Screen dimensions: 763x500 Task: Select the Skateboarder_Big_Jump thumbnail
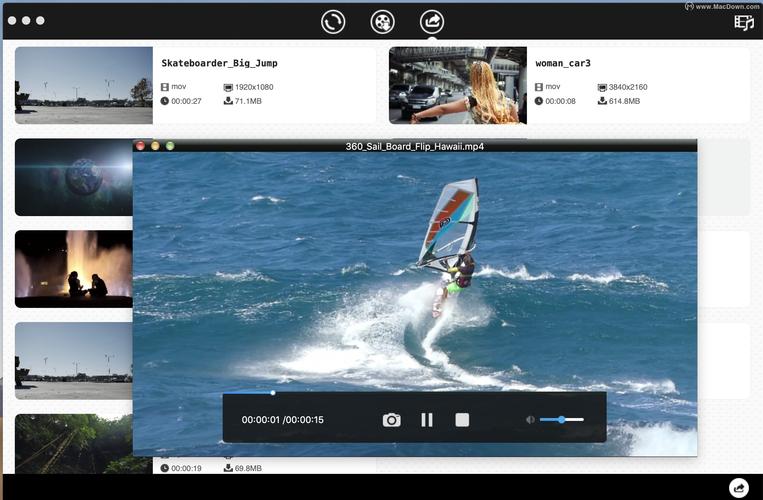click(84, 85)
